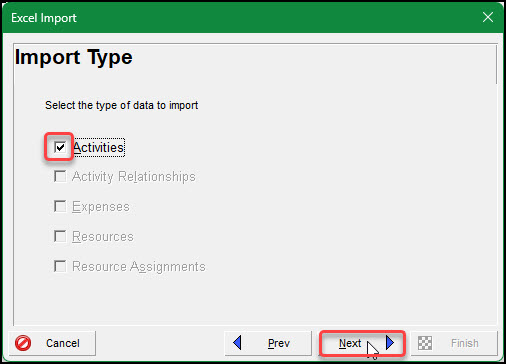Enable the Expenses checkbox
The height and width of the screenshot is (364, 506).
(60, 206)
